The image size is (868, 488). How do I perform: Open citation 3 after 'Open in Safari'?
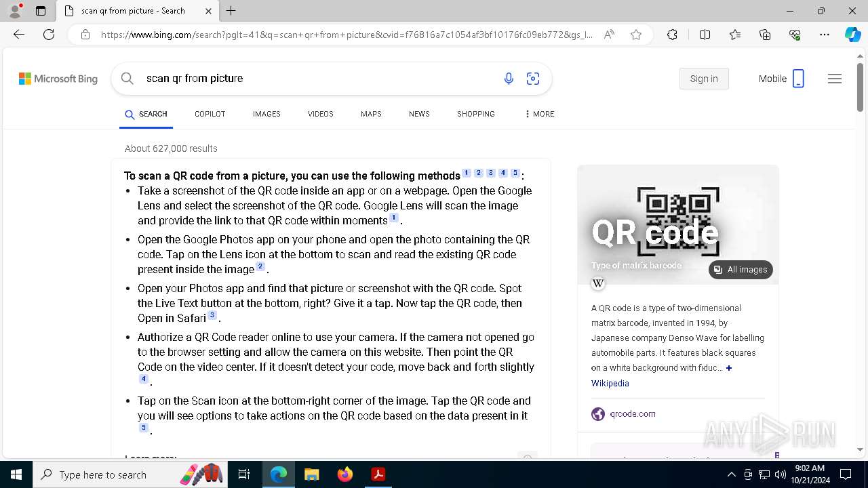(x=212, y=316)
